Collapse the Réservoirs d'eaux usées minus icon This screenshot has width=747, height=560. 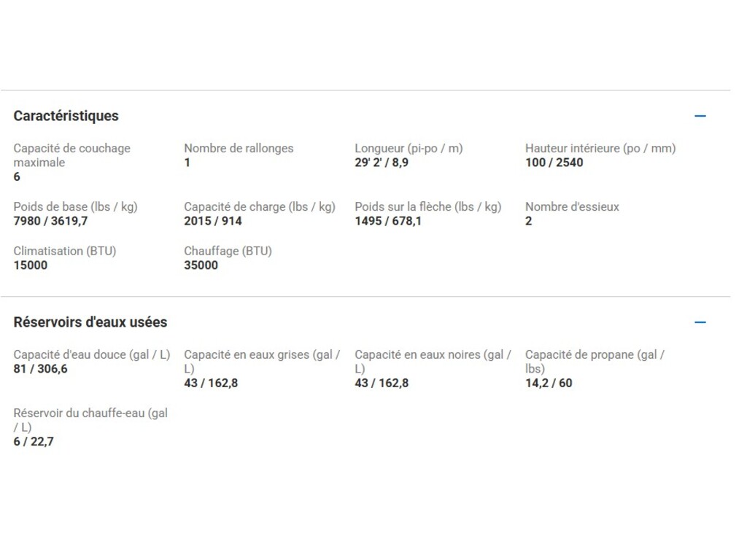click(700, 322)
